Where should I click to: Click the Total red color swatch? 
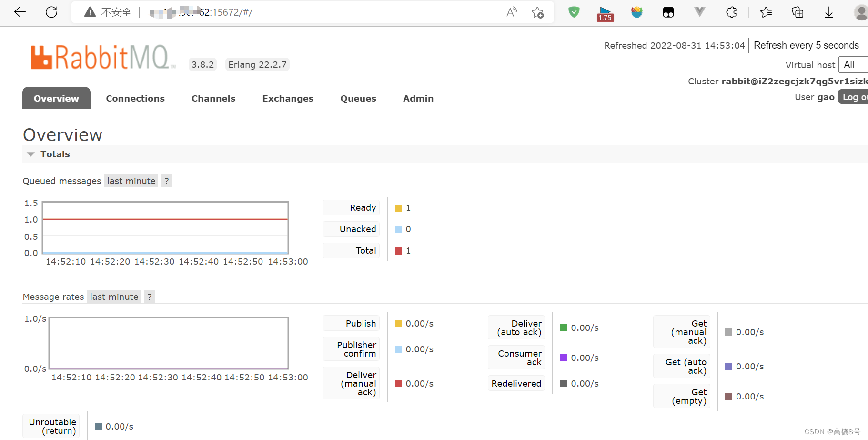(399, 251)
